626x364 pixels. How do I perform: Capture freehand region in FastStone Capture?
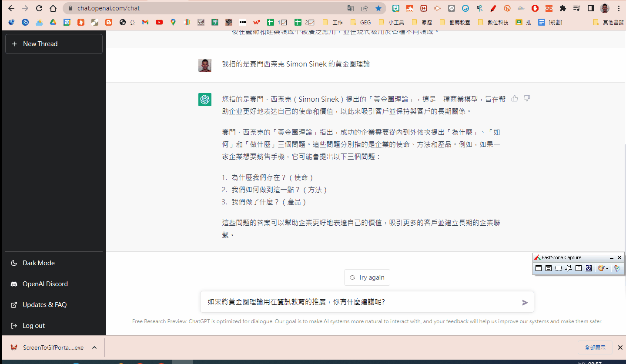pyautogui.click(x=569, y=268)
